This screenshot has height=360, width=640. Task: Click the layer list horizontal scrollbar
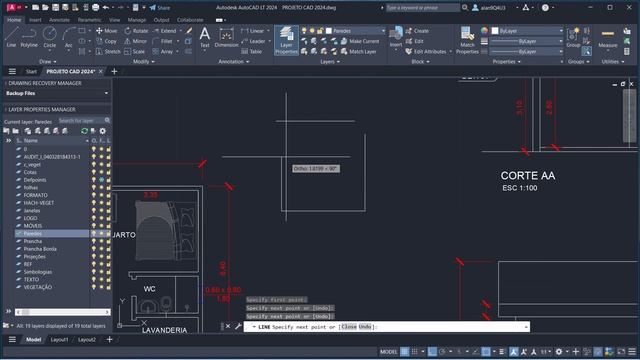click(62, 312)
